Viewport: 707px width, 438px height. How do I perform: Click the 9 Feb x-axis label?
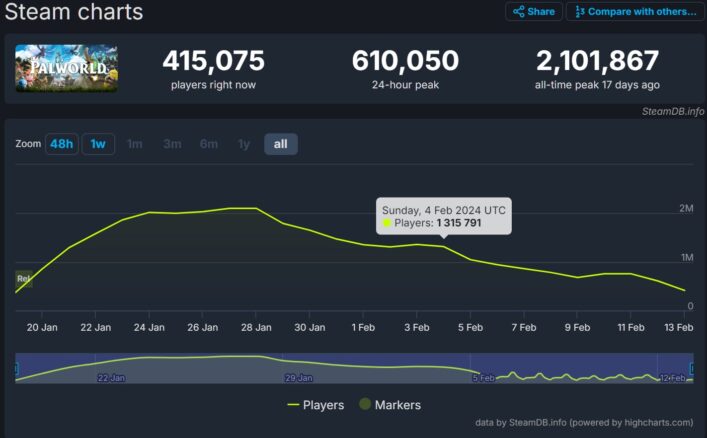[x=577, y=327]
